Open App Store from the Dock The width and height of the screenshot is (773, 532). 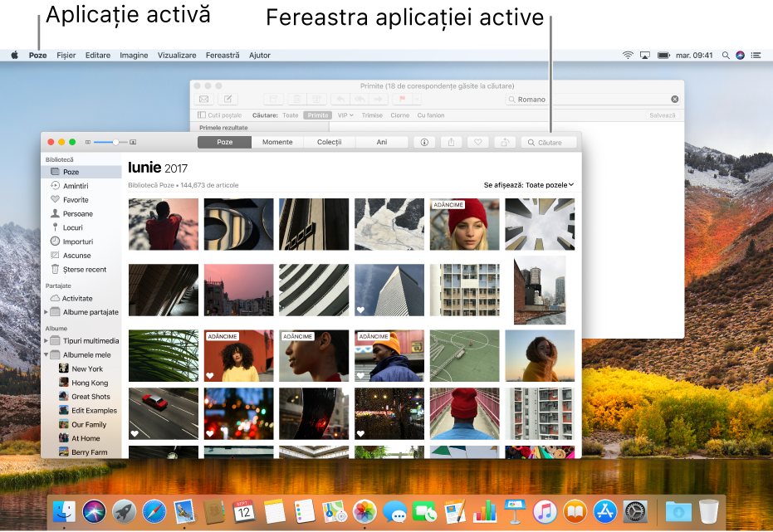point(605,511)
